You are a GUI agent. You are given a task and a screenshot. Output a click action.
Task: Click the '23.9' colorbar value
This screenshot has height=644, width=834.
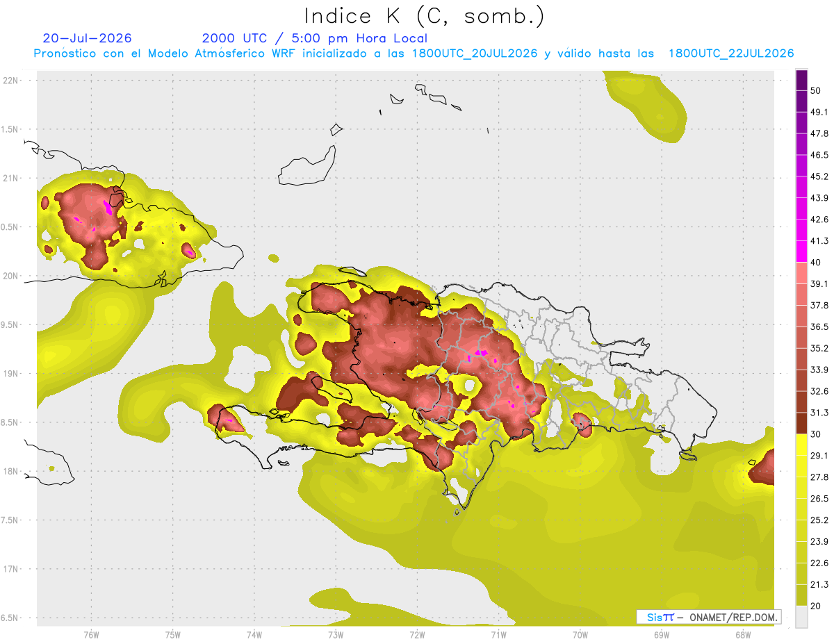coord(819,542)
